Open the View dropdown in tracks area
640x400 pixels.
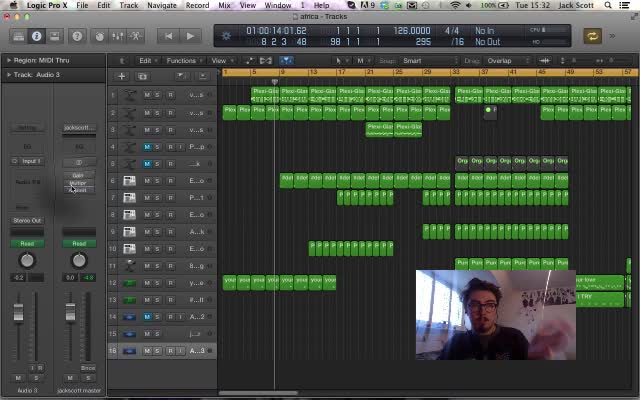[222, 60]
